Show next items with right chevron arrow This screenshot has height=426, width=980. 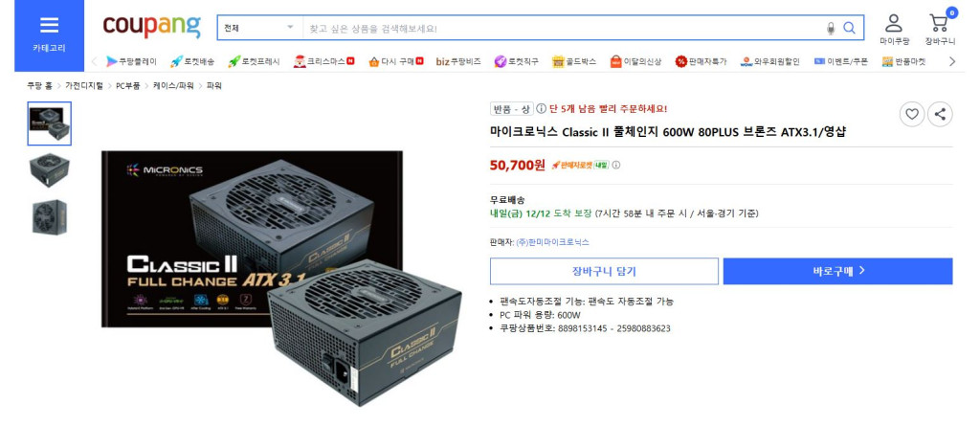point(952,61)
